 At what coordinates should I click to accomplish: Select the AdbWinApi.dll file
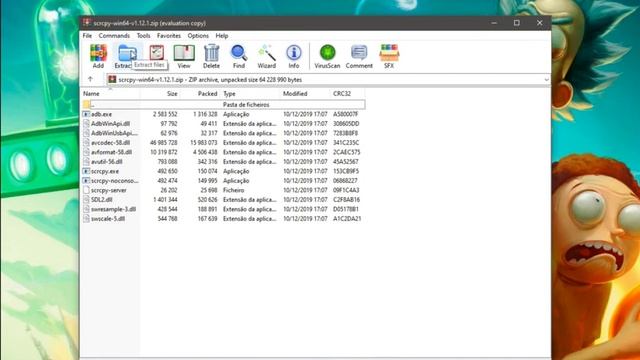110,124
